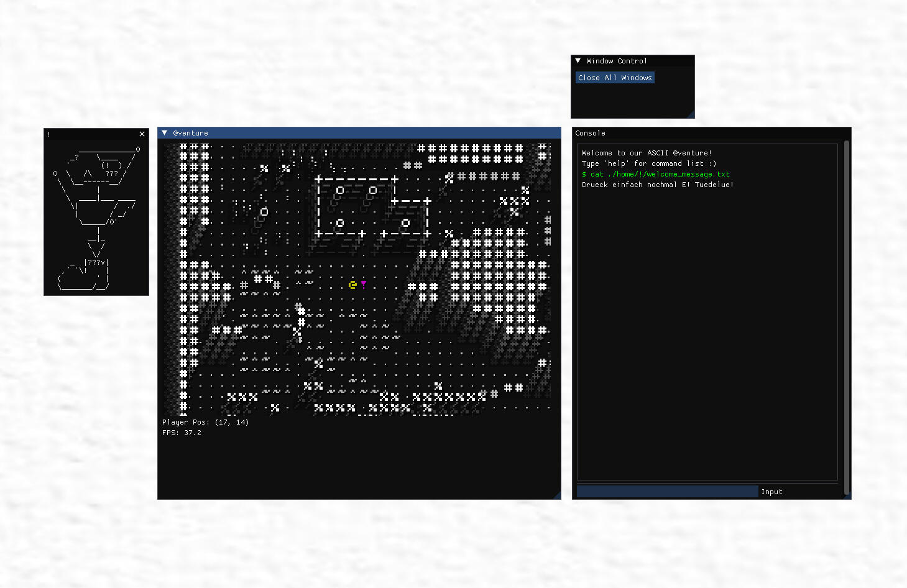
Task: Click the @venture window resize grip
Action: pos(557,495)
